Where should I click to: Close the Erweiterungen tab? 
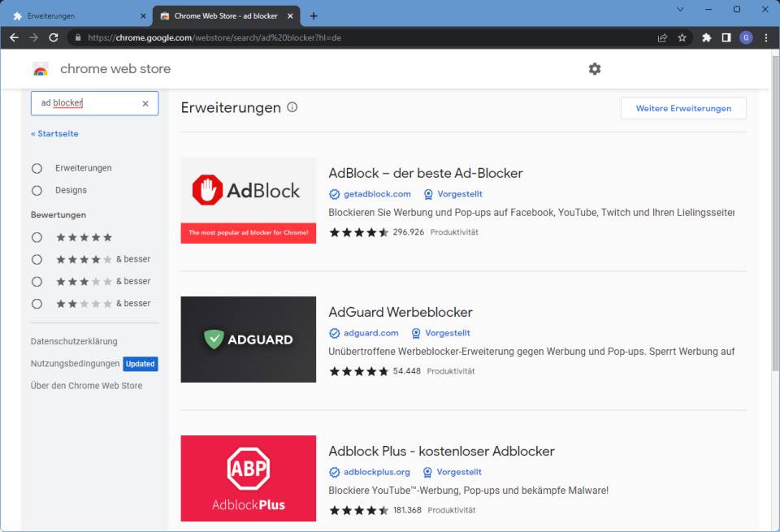click(x=143, y=16)
